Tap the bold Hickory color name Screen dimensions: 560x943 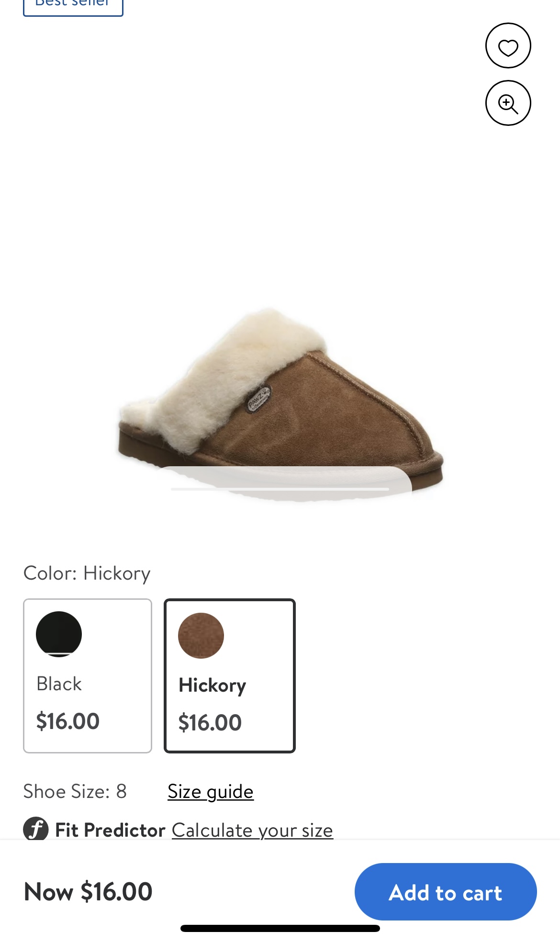coord(213,686)
